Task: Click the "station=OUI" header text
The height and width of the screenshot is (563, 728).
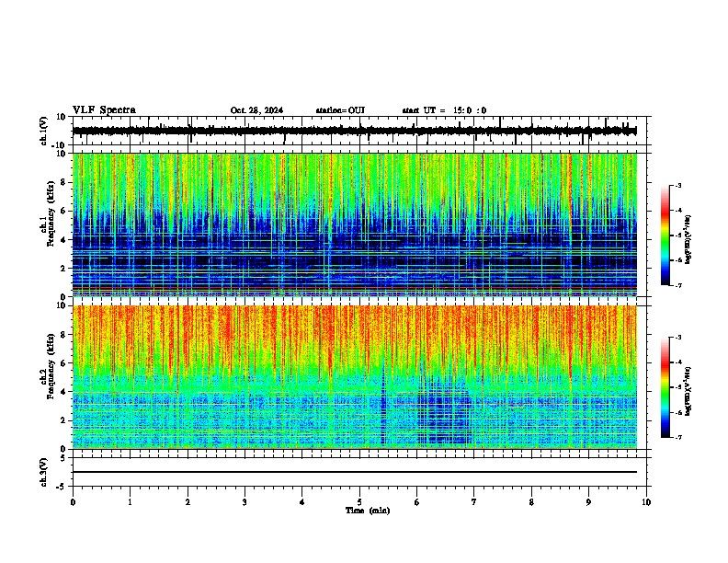Action: [x=340, y=110]
